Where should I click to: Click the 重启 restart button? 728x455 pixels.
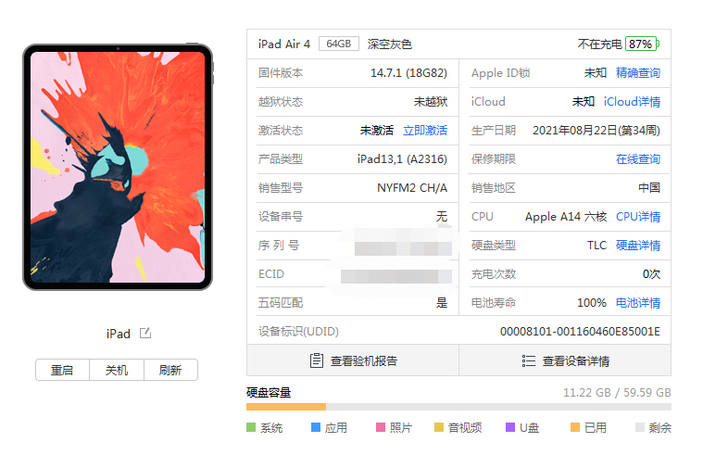click(x=62, y=370)
